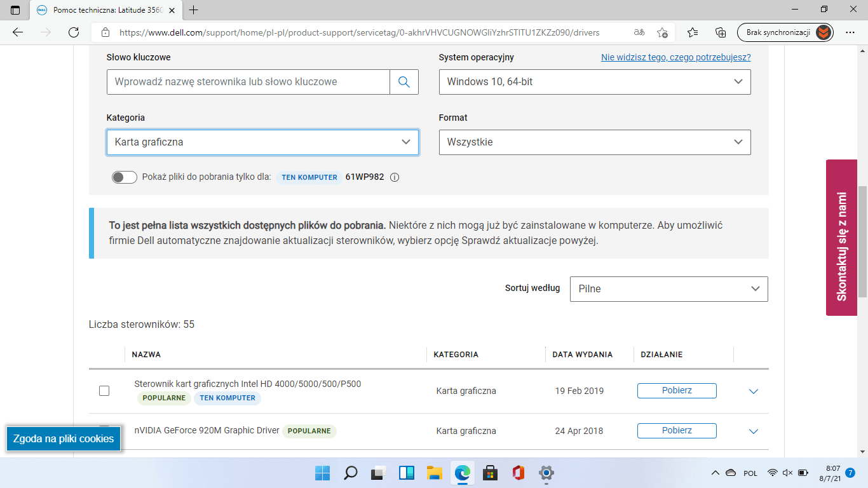Open network, volume and battery tray

[787, 473]
